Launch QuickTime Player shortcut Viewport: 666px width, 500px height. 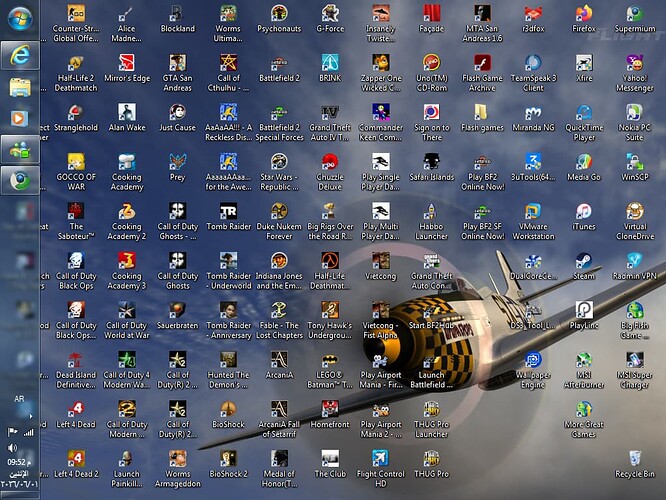coord(584,123)
